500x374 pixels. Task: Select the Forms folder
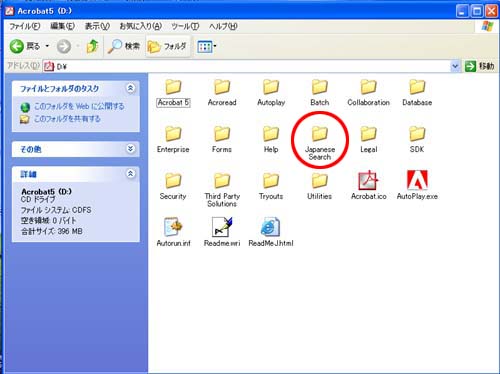point(222,140)
